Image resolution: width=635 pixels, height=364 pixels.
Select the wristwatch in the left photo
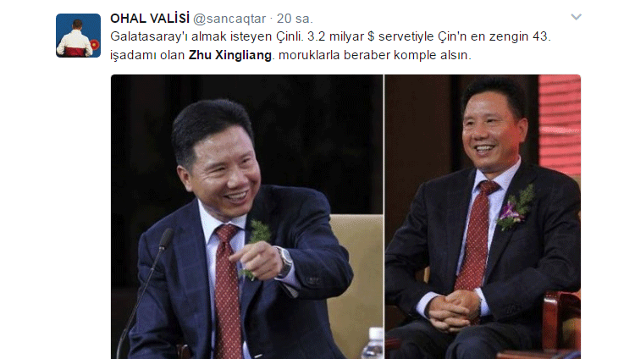click(x=284, y=262)
